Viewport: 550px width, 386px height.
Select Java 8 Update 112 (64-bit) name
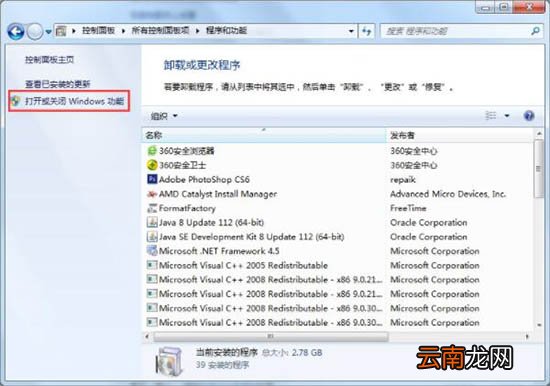coord(212,222)
